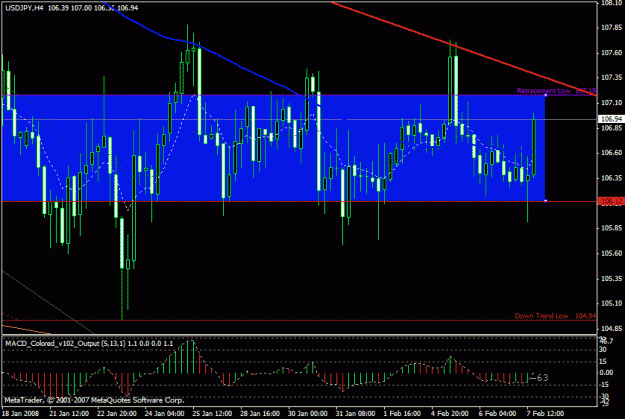The height and width of the screenshot is (419, 625).
Task: Click the 105.10 price axis label
Action: point(611,303)
